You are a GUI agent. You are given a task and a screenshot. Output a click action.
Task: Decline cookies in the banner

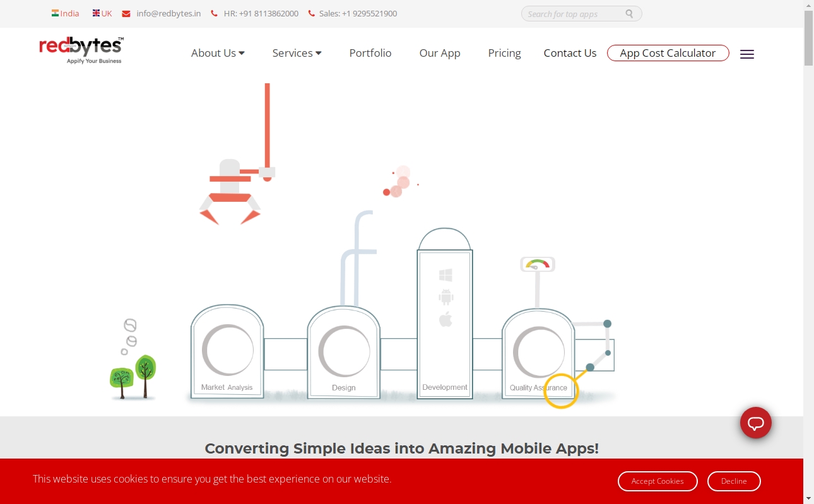click(x=734, y=481)
